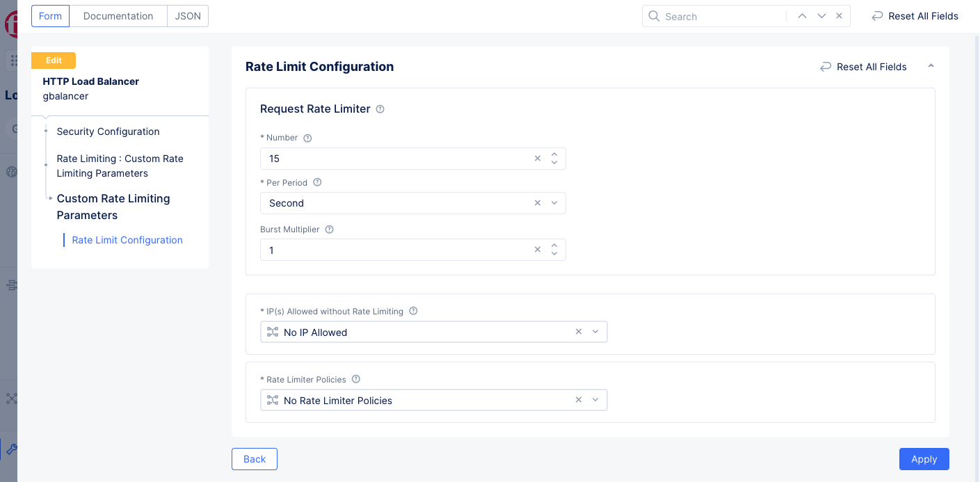This screenshot has height=482, width=980.
Task: Click the Back button
Action: [255, 459]
